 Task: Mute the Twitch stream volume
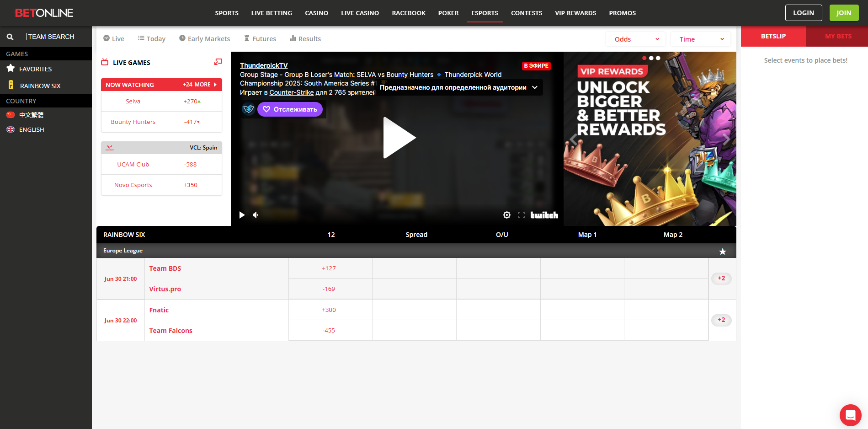coord(256,215)
